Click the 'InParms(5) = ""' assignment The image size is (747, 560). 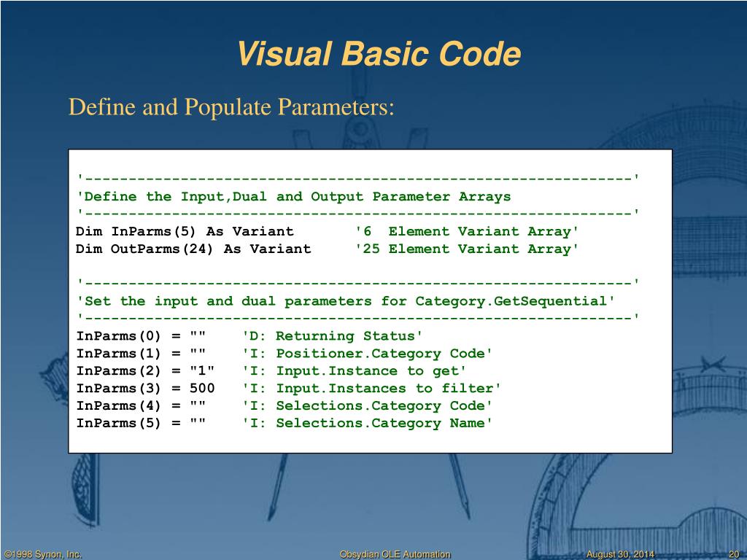(x=141, y=424)
